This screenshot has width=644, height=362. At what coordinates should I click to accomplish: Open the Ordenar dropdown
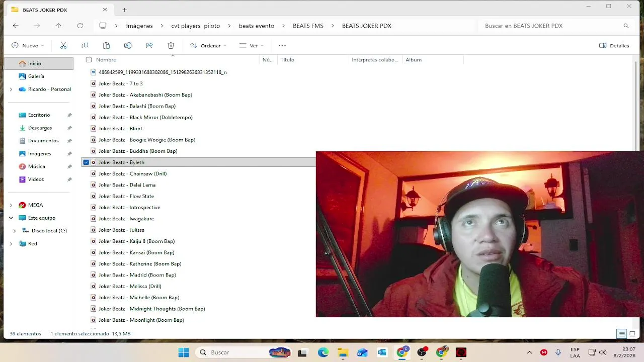click(208, 46)
